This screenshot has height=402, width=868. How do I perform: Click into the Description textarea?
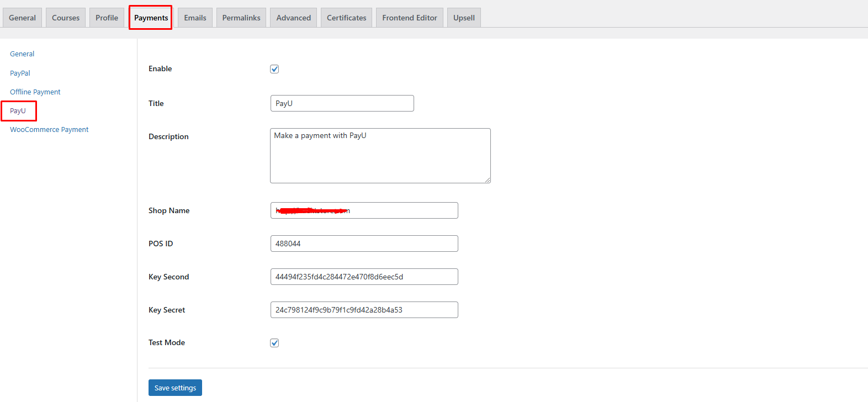pyautogui.click(x=380, y=156)
